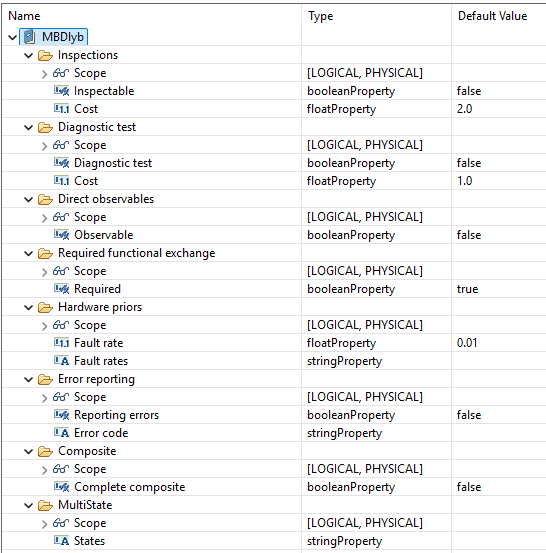Screen dimensions: 546x553
Task: Click booleanProperty type of Observable row
Action: 351,236
